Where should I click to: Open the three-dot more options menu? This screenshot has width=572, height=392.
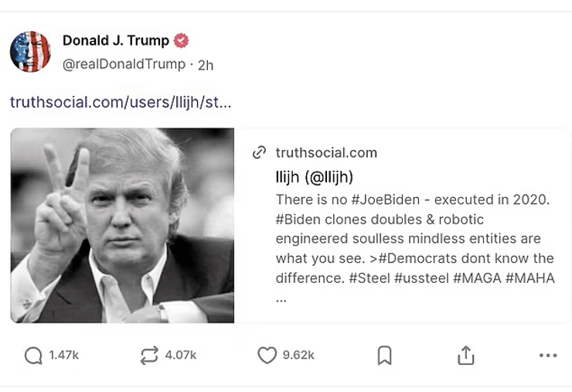pyautogui.click(x=548, y=355)
